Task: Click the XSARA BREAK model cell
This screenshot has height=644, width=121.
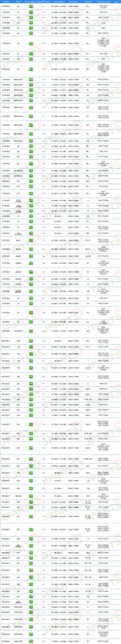Action: 18,291
